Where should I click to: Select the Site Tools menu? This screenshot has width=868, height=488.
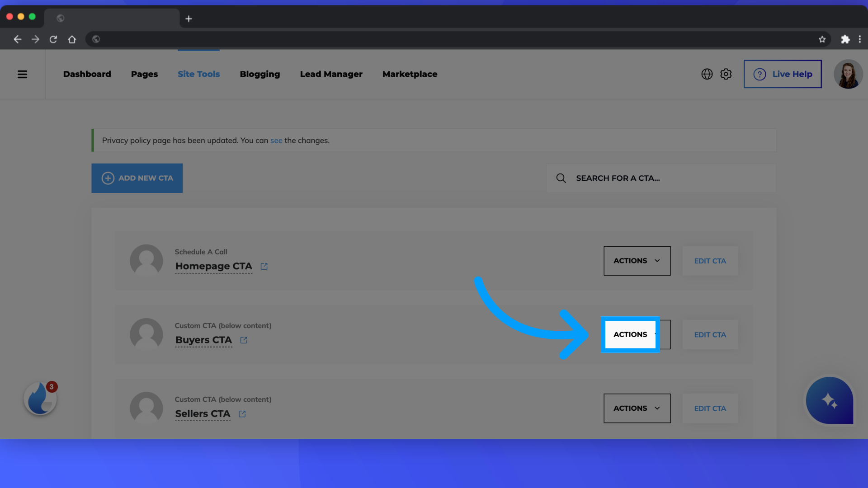click(198, 74)
